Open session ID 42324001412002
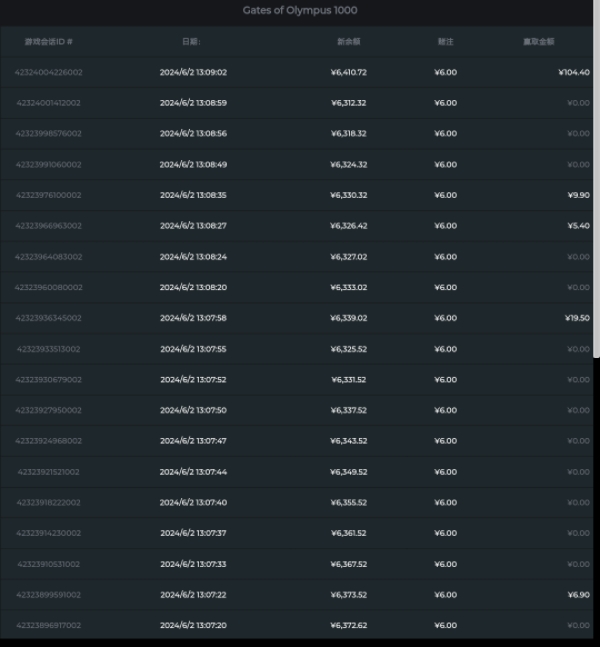This screenshot has height=647, width=600. pyautogui.click(x=49, y=103)
